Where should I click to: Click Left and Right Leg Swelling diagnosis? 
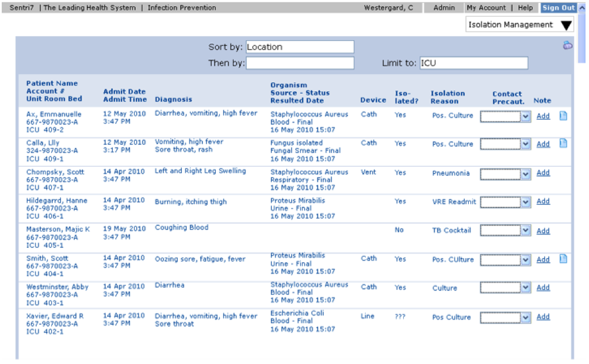tap(200, 171)
